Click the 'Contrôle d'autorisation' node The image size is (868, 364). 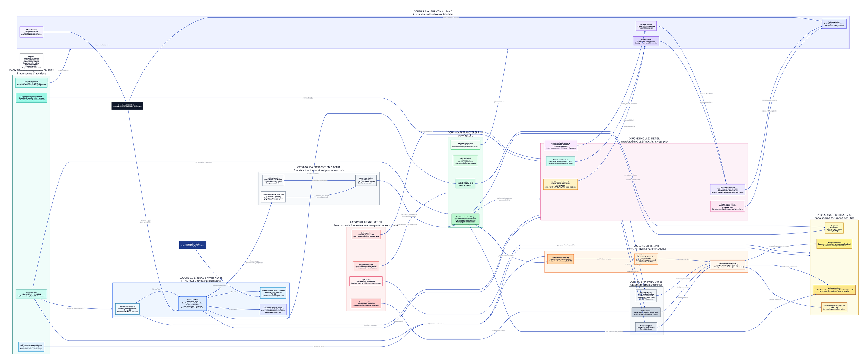[646, 259]
